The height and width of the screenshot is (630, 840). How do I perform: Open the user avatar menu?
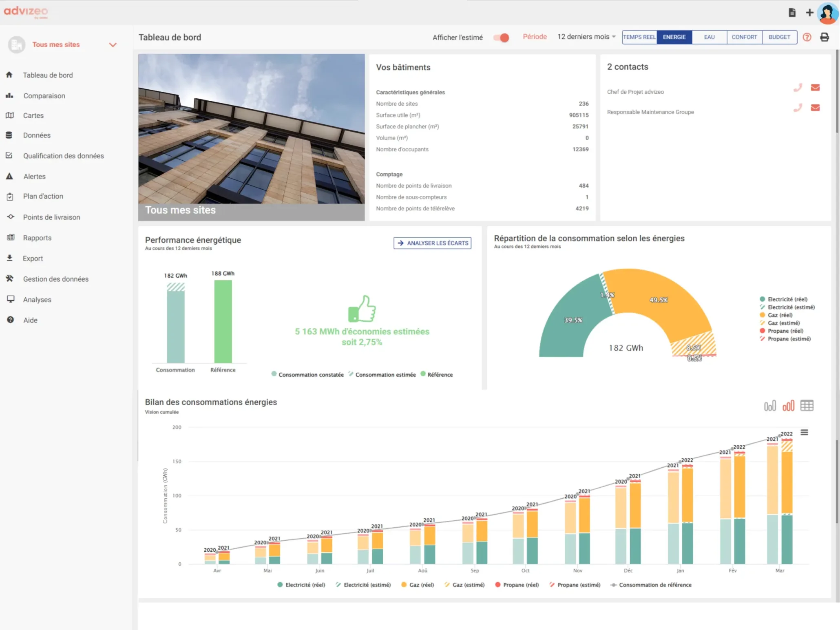[828, 13]
